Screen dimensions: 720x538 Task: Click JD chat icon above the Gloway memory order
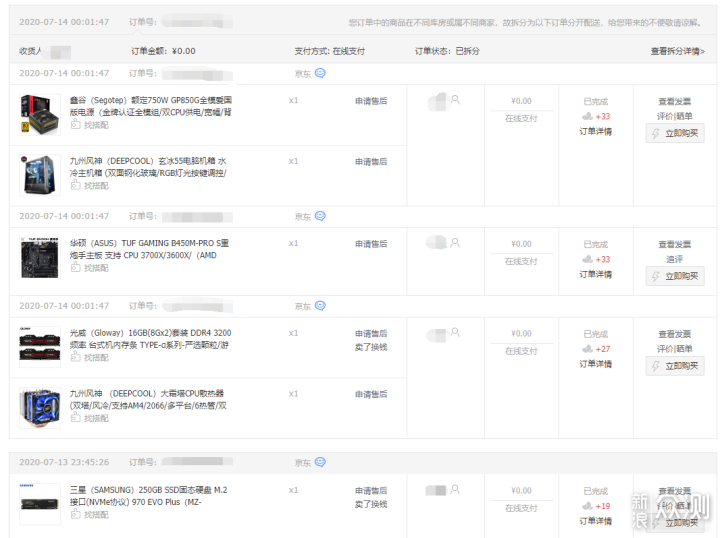coord(320,306)
